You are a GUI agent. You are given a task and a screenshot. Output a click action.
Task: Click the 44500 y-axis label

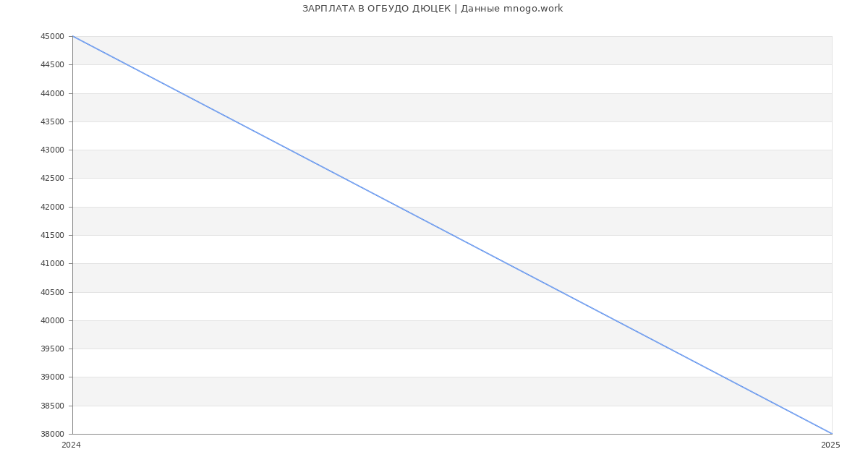coord(53,65)
